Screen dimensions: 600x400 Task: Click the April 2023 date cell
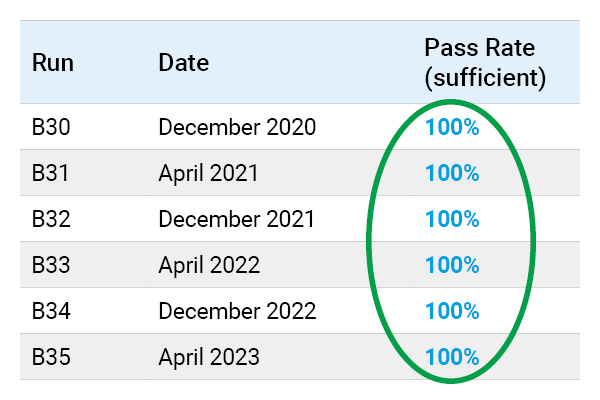click(209, 357)
